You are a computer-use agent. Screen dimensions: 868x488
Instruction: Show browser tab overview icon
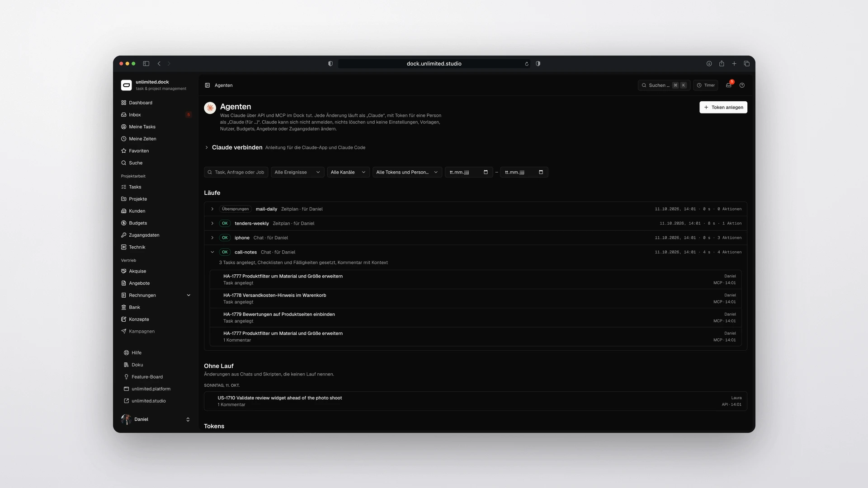[747, 64]
